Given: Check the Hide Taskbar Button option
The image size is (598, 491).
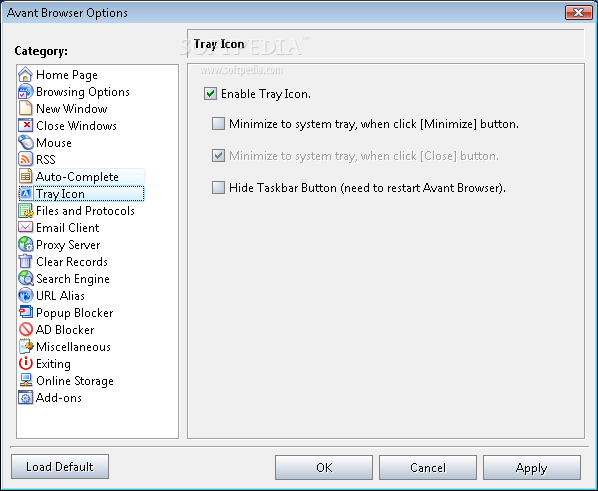Looking at the screenshot, I should 218,188.
